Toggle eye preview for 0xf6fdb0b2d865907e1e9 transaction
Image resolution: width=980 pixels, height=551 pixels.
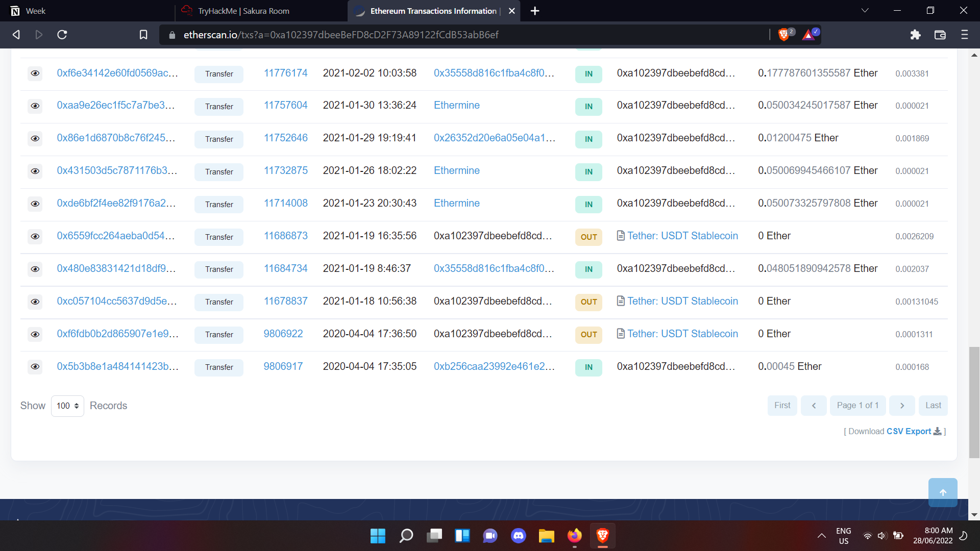coord(35,334)
